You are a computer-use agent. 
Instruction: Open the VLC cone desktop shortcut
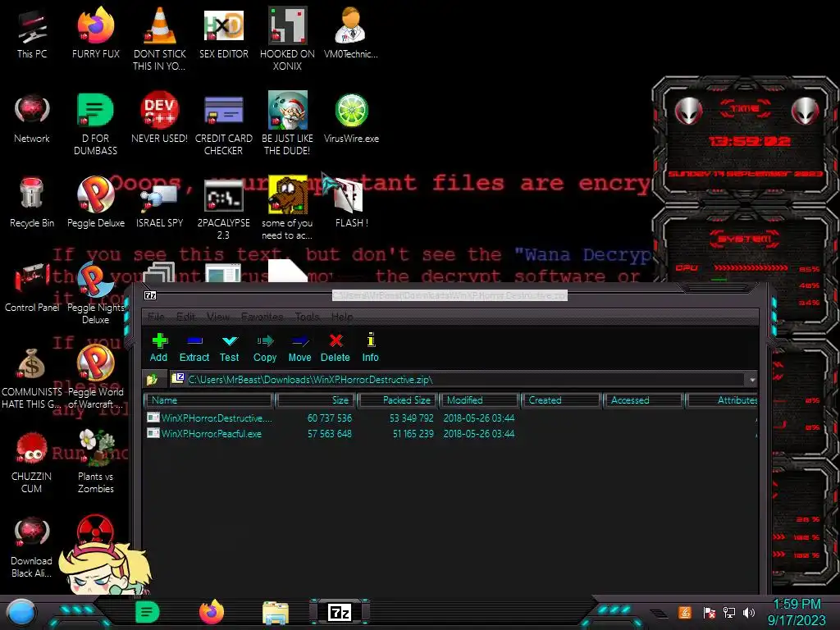pyautogui.click(x=160, y=39)
